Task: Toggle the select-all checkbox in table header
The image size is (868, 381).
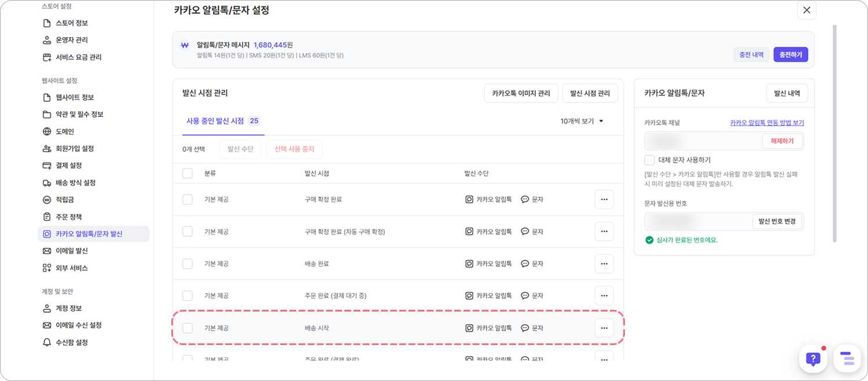Action: click(187, 173)
